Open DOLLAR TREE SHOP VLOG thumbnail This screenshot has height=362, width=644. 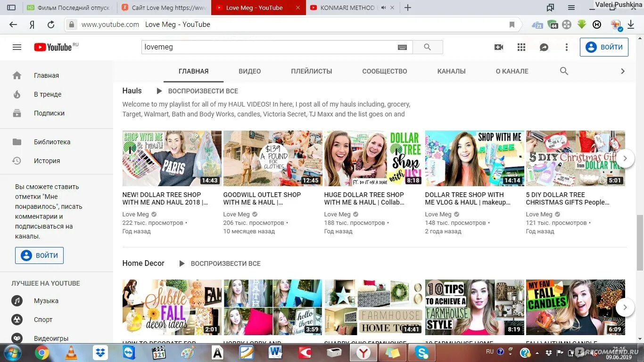tap(475, 158)
